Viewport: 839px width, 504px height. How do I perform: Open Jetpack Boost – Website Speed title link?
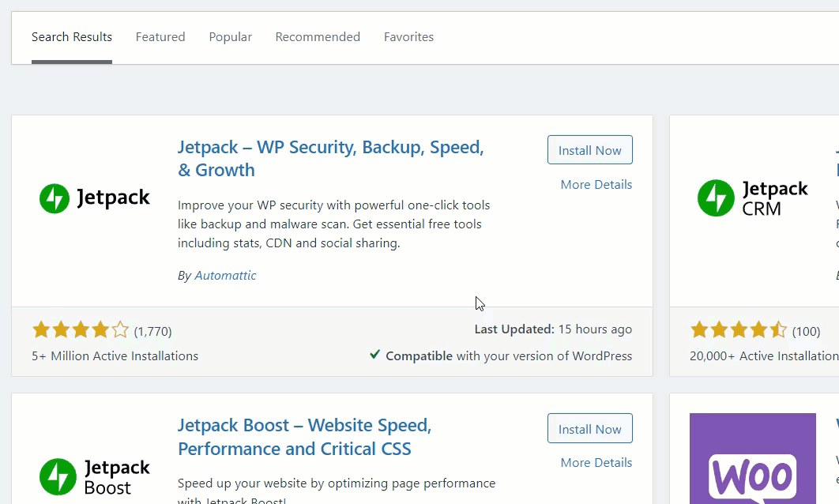pos(304,437)
